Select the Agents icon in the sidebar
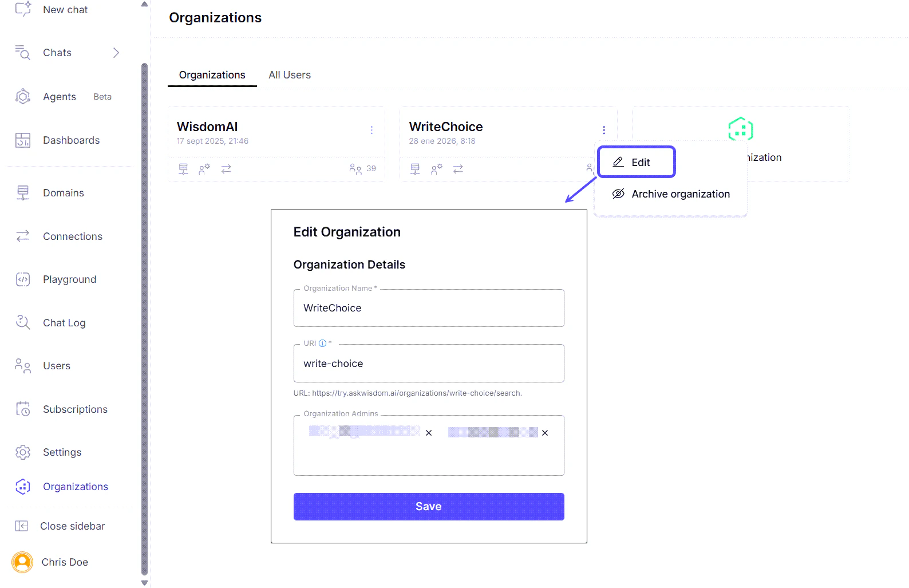The width and height of the screenshot is (909, 588). tap(22, 96)
